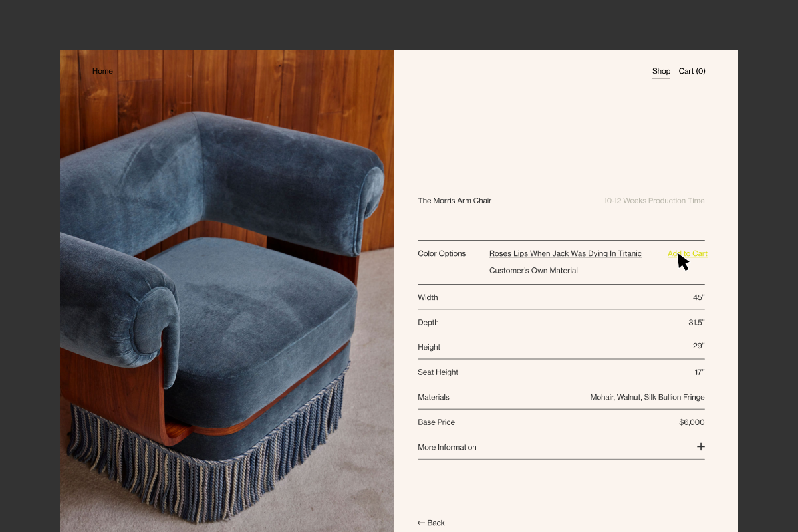Choose Customer's Own Material option

(x=533, y=271)
